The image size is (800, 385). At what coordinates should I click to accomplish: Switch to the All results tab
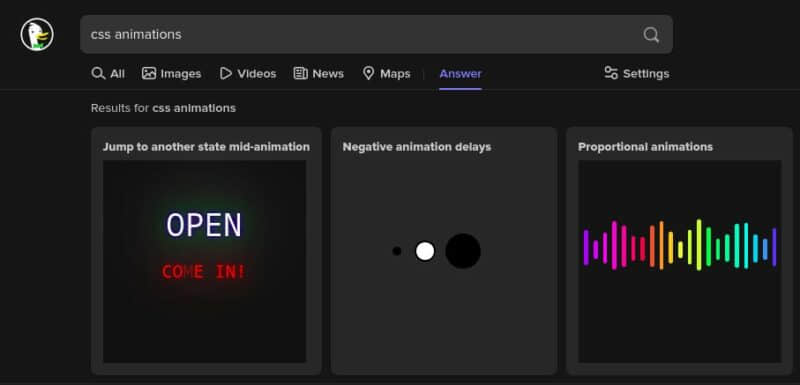(x=108, y=73)
